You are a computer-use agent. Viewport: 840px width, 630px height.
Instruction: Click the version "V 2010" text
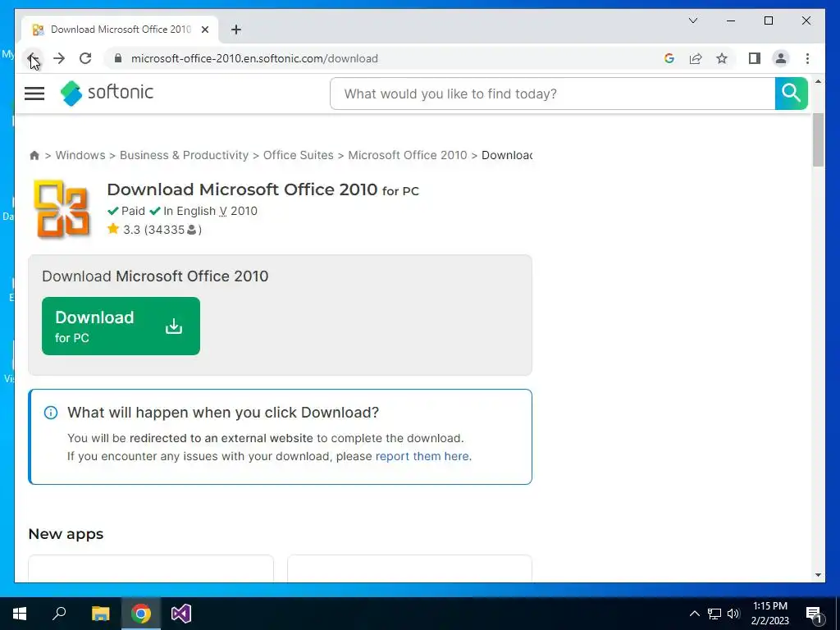[x=239, y=211]
